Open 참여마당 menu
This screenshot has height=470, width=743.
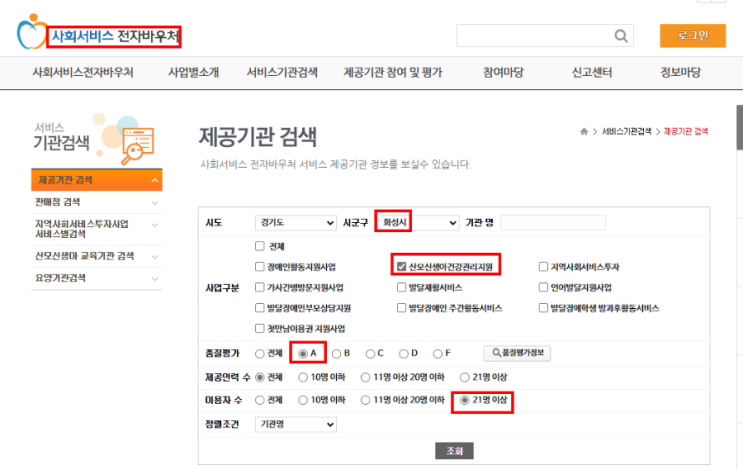(503, 72)
